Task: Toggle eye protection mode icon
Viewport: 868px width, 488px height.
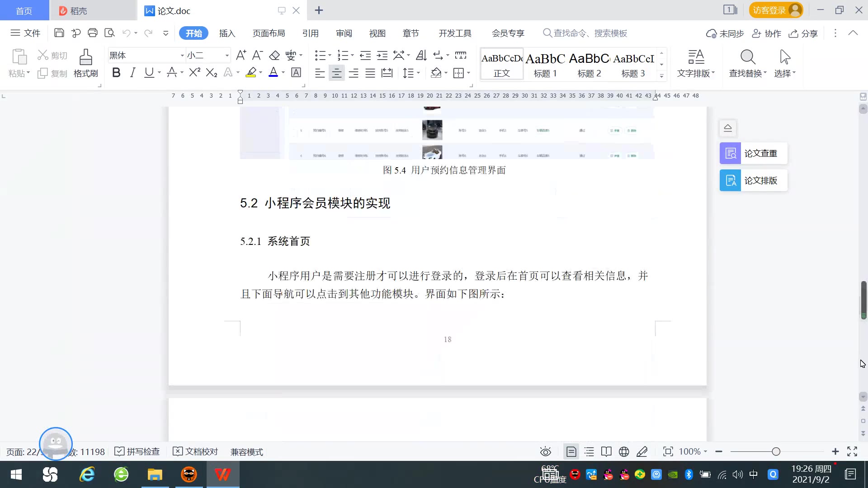Action: coord(546,451)
